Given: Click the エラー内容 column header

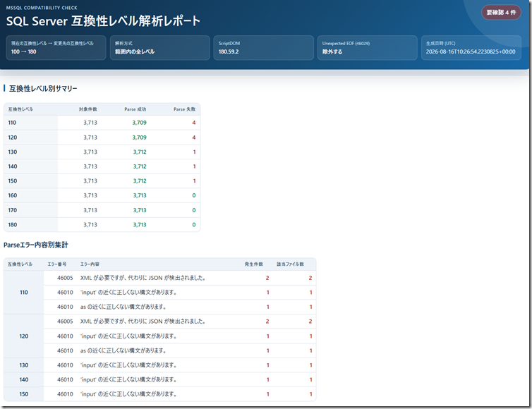Looking at the screenshot, I should click(x=90, y=264).
